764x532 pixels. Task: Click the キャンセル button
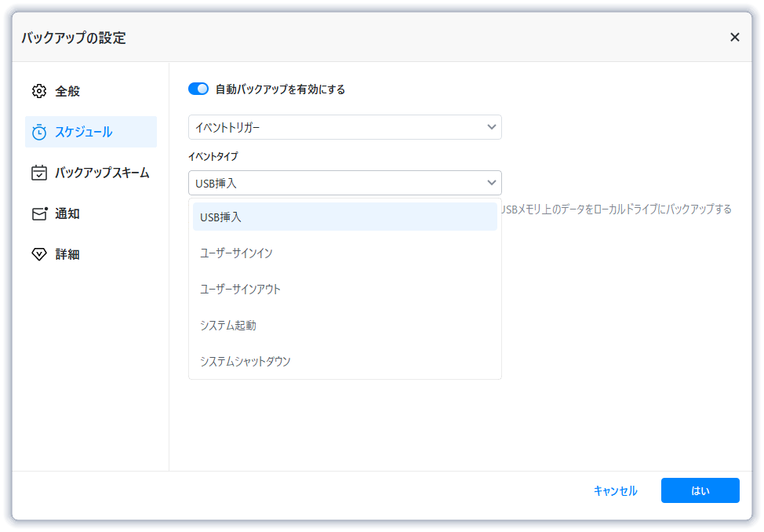tap(615, 490)
